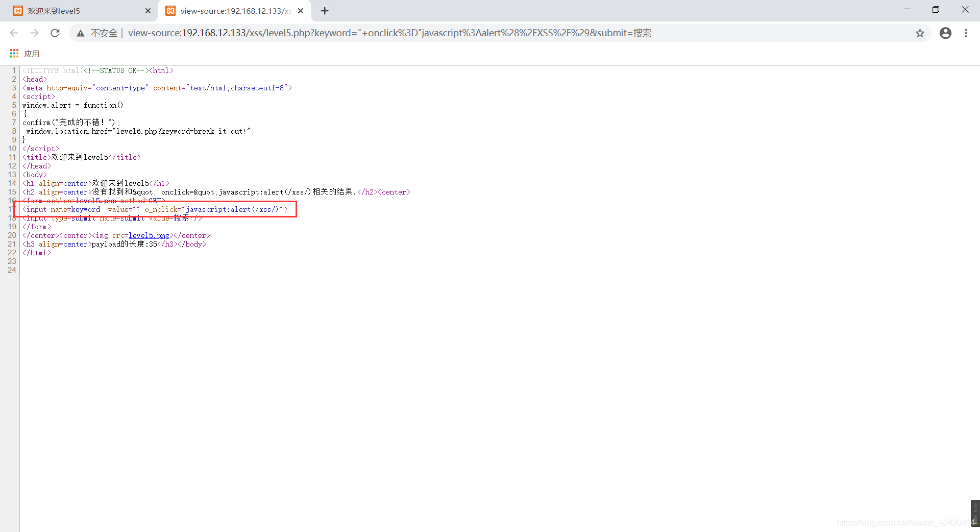Click the source line with title 欢迎来到level5

pyautogui.click(x=82, y=158)
